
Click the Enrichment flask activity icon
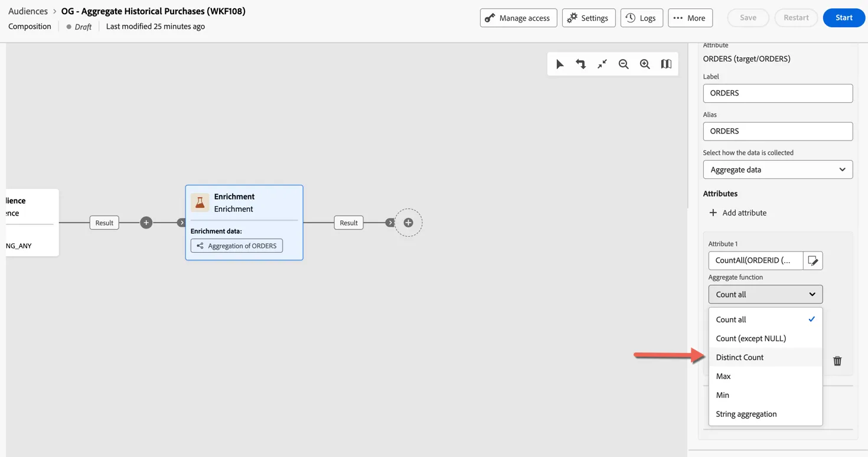coord(200,203)
